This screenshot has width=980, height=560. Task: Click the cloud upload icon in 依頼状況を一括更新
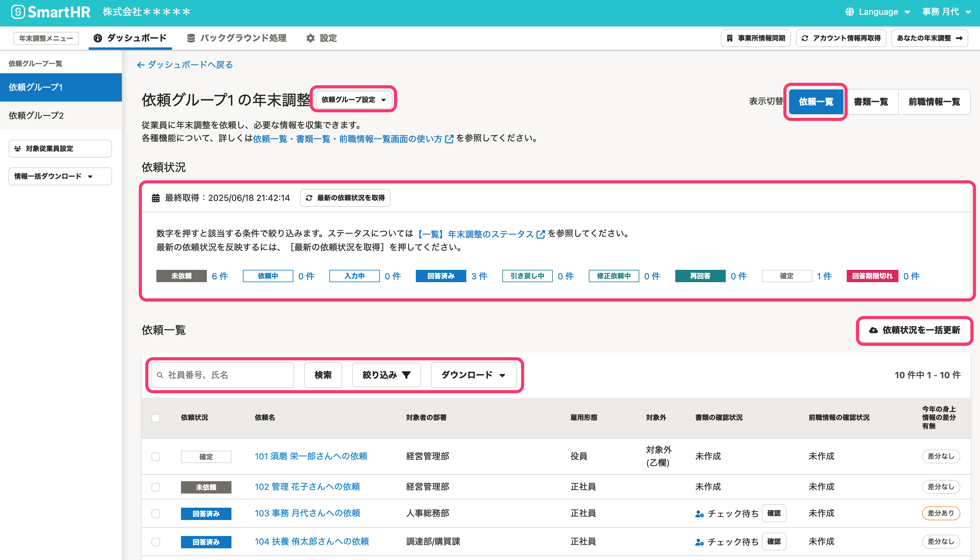click(874, 330)
